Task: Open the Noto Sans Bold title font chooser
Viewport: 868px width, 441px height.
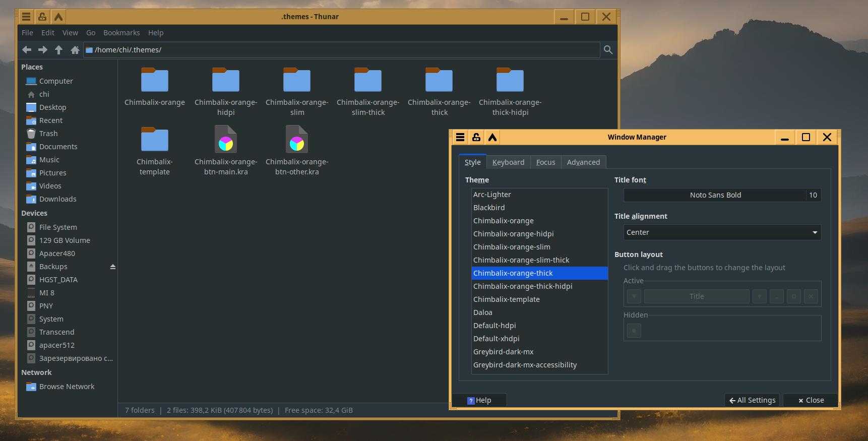Action: pyautogui.click(x=722, y=195)
